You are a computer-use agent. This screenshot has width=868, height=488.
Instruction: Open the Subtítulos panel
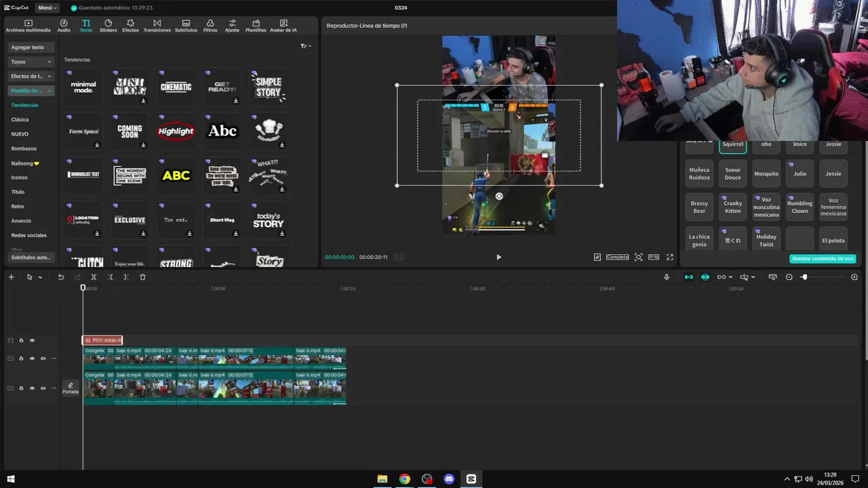186,26
